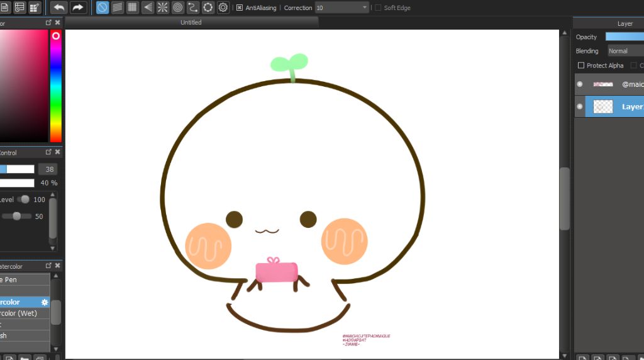Close the Color panel
The image size is (644, 360).
(58, 23)
